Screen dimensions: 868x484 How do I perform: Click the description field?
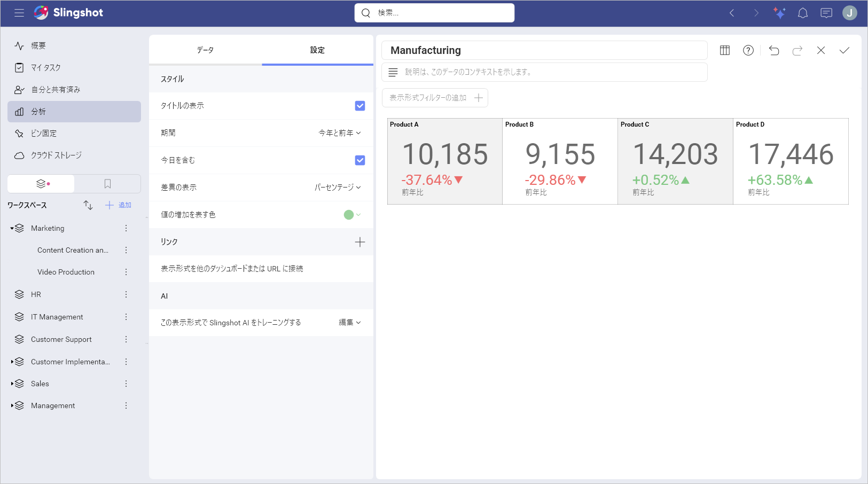[544, 72]
